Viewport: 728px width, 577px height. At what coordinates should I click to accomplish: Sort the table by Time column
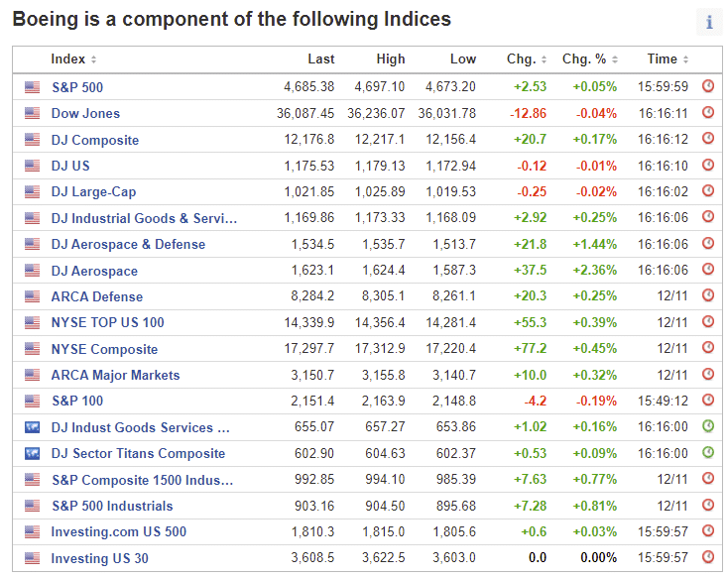pos(667,59)
